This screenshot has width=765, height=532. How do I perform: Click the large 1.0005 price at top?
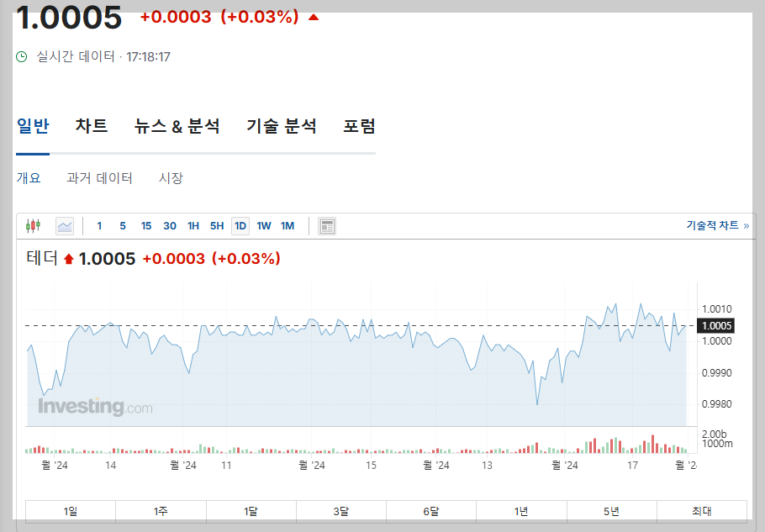tap(69, 18)
